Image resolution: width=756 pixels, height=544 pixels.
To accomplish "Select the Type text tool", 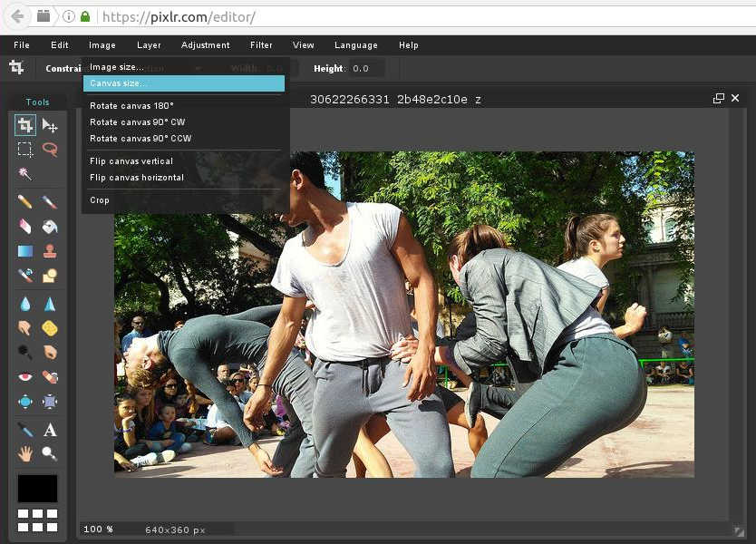I will point(50,429).
